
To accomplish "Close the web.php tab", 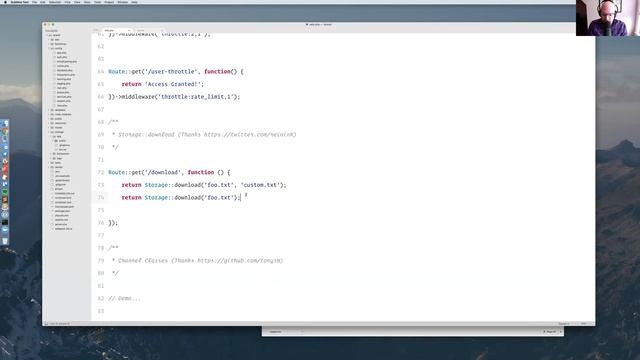I will point(129,30).
